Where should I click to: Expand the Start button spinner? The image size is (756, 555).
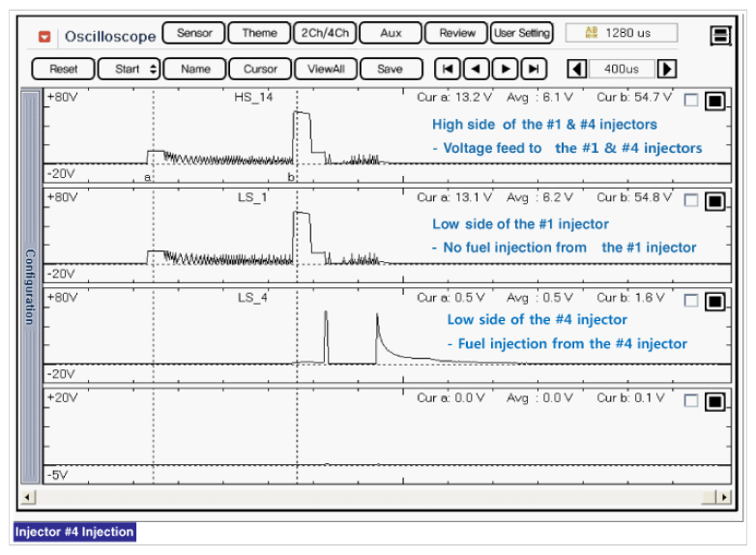click(154, 70)
